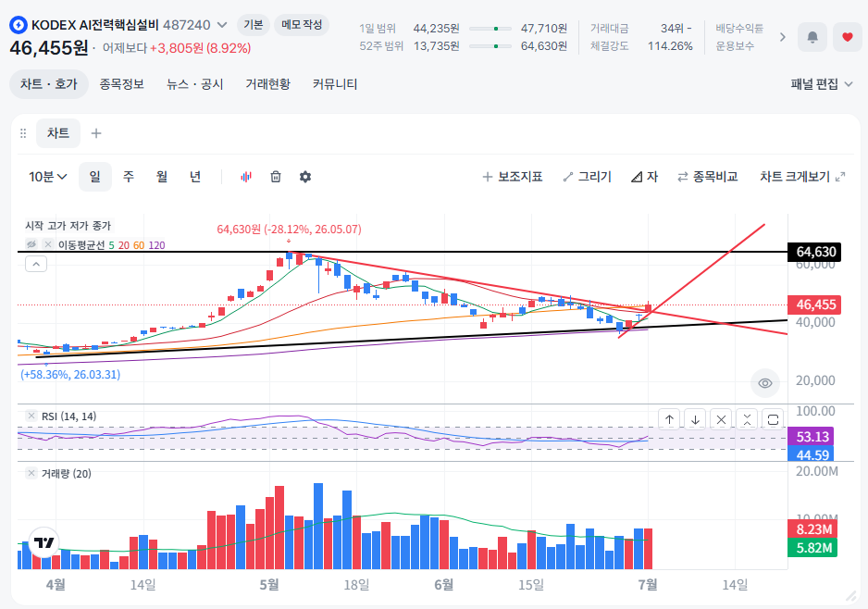Remove the 거래량 (20) indicator
Viewport: 868px width, 609px height.
pos(31,473)
